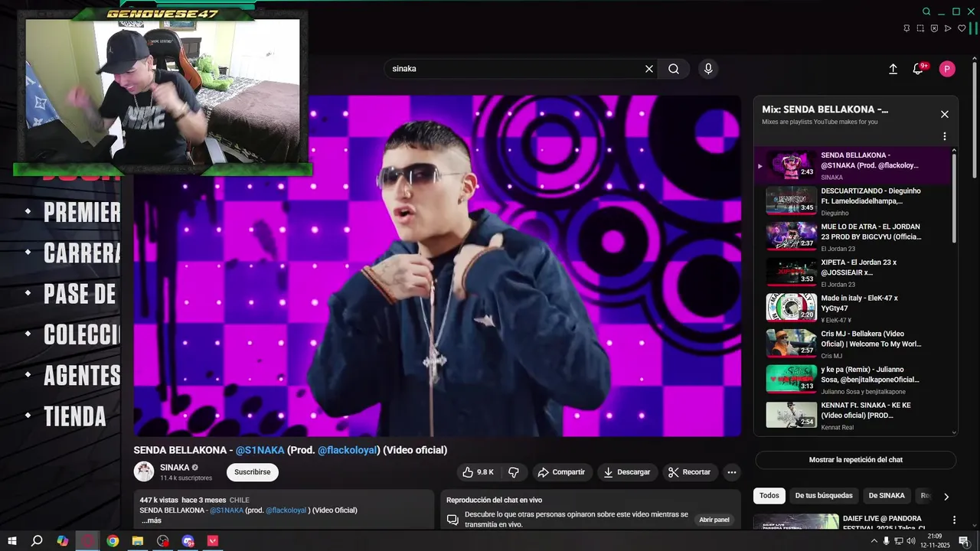Clear the 'sinaka' search text with X
Viewport: 980px width, 551px height.
pos(649,69)
